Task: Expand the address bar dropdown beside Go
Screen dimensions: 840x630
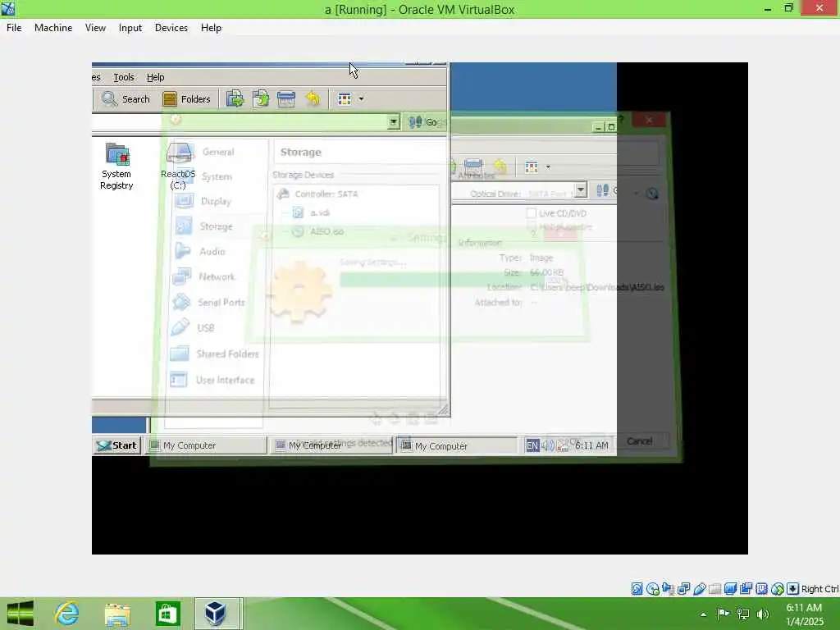Action: tap(394, 122)
